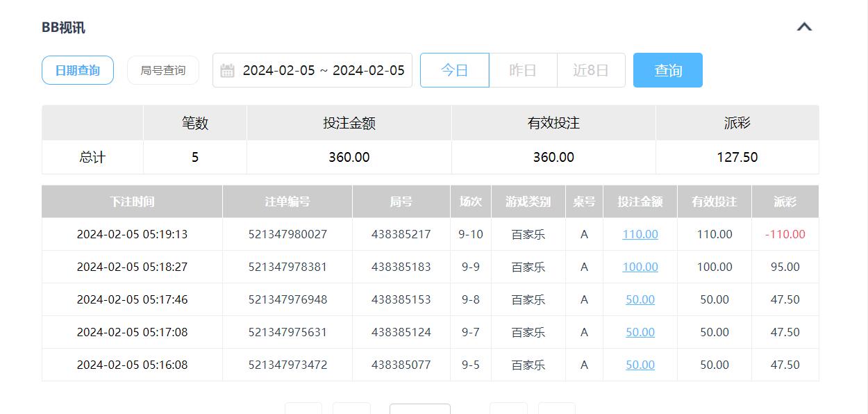Click the 2024-02-05 date range field
This screenshot has height=414, width=868.
point(323,71)
